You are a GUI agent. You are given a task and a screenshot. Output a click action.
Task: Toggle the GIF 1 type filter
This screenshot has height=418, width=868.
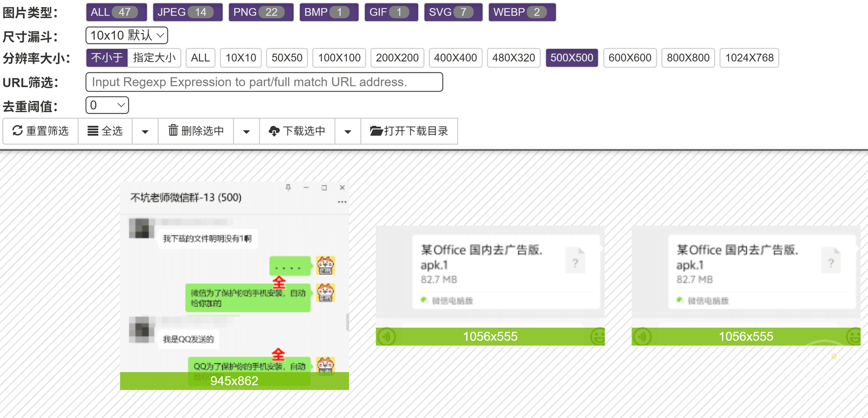click(x=391, y=12)
